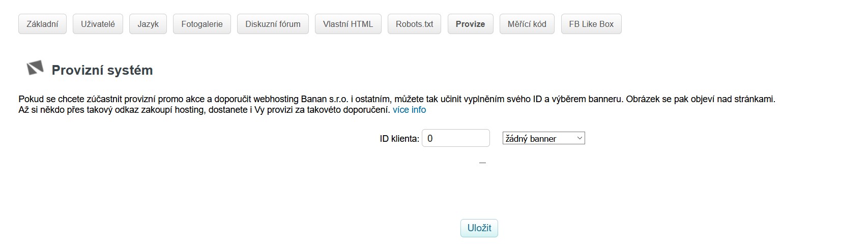Viewport: 868px width, 249px height.
Task: Open the FB Like Box tab
Action: [x=591, y=24]
